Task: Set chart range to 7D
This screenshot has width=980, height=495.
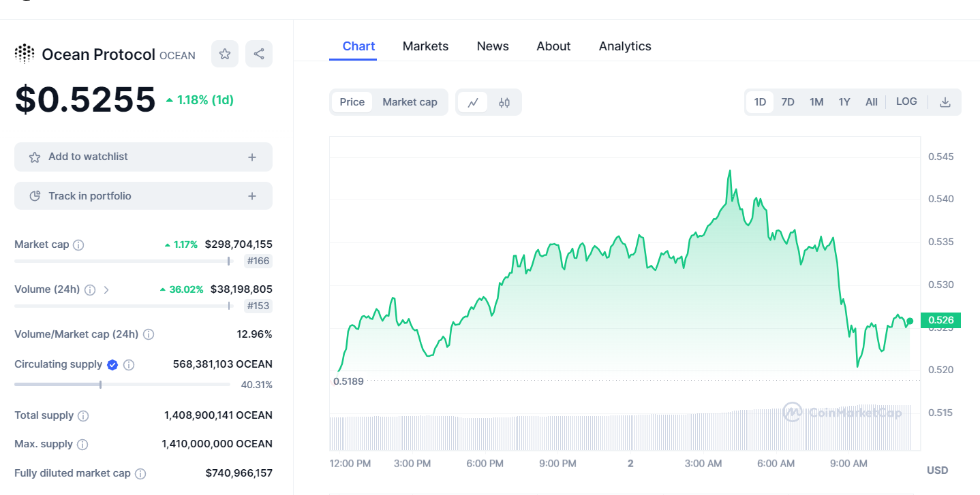Action: pos(788,102)
